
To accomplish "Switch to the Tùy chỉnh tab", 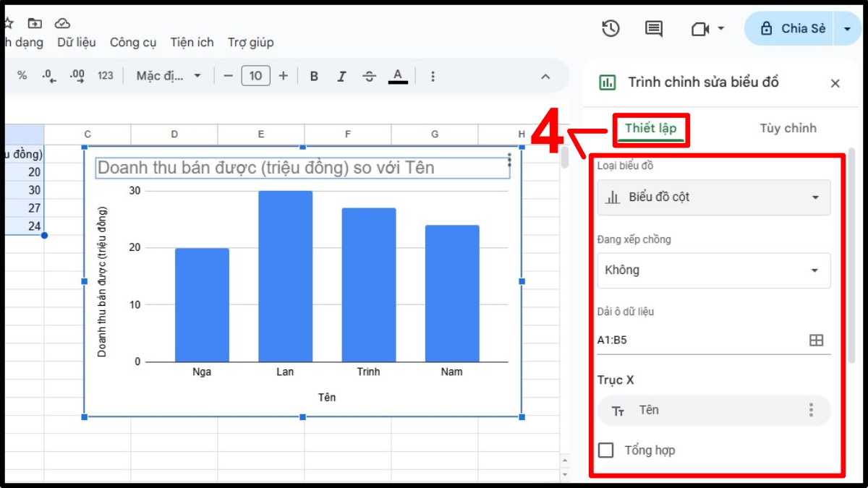I will 788,129.
